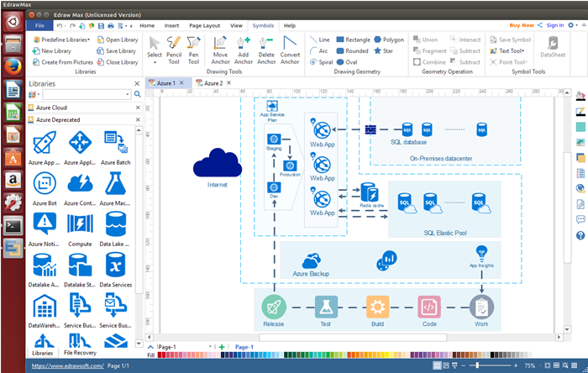Pick the Delete Anchor tool
The width and height of the screenshot is (588, 373).
(266, 50)
